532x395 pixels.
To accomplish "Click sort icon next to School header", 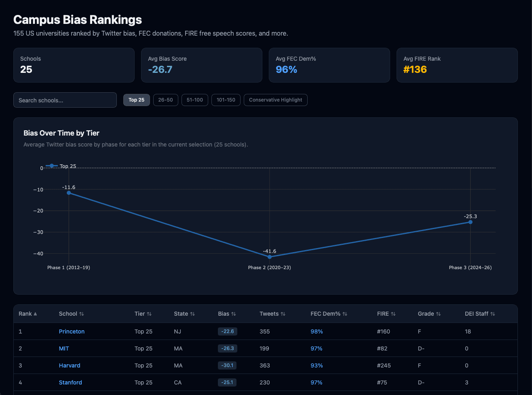I will click(82, 314).
